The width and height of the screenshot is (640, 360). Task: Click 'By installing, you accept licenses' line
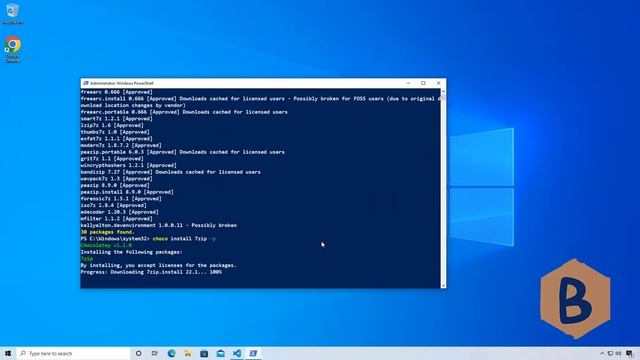click(158, 265)
